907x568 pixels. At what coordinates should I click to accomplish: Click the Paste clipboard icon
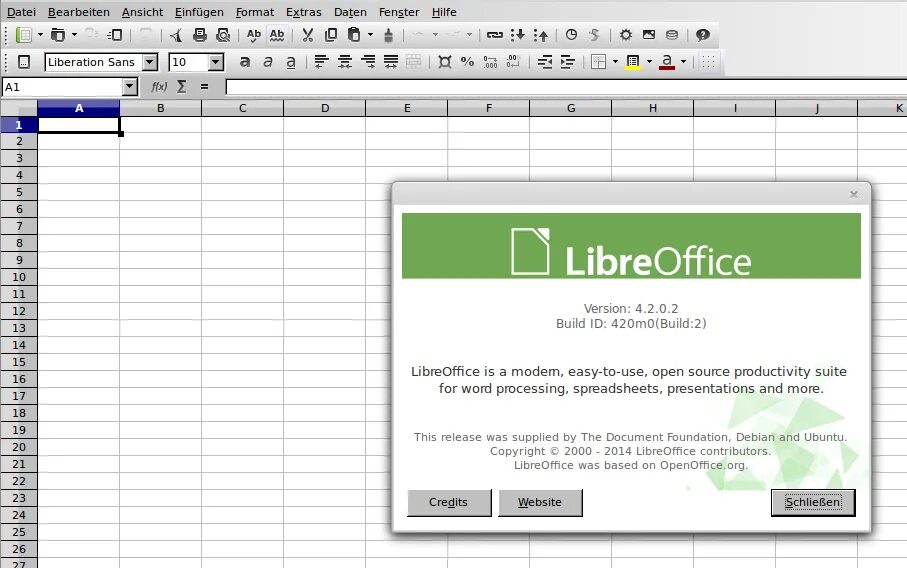point(354,35)
